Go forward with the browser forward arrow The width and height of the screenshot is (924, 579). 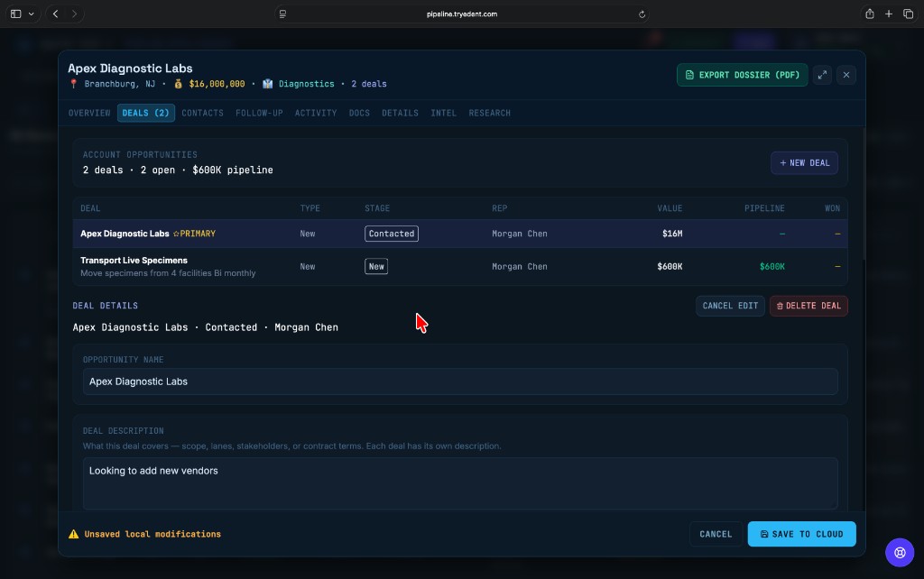point(74,14)
